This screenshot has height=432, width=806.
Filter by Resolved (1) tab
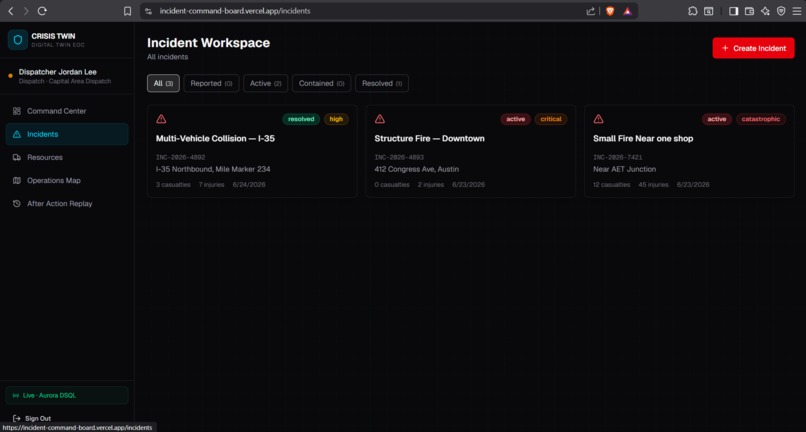click(382, 83)
